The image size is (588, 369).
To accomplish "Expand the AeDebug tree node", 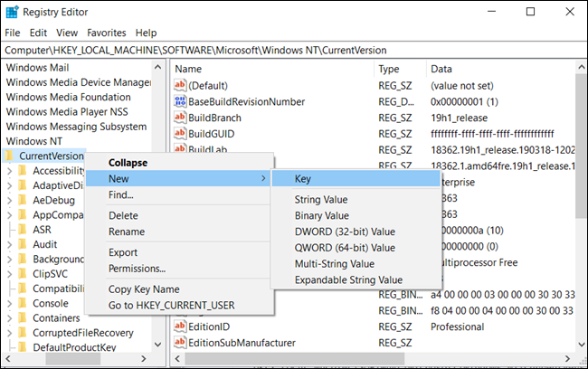I will (10, 200).
